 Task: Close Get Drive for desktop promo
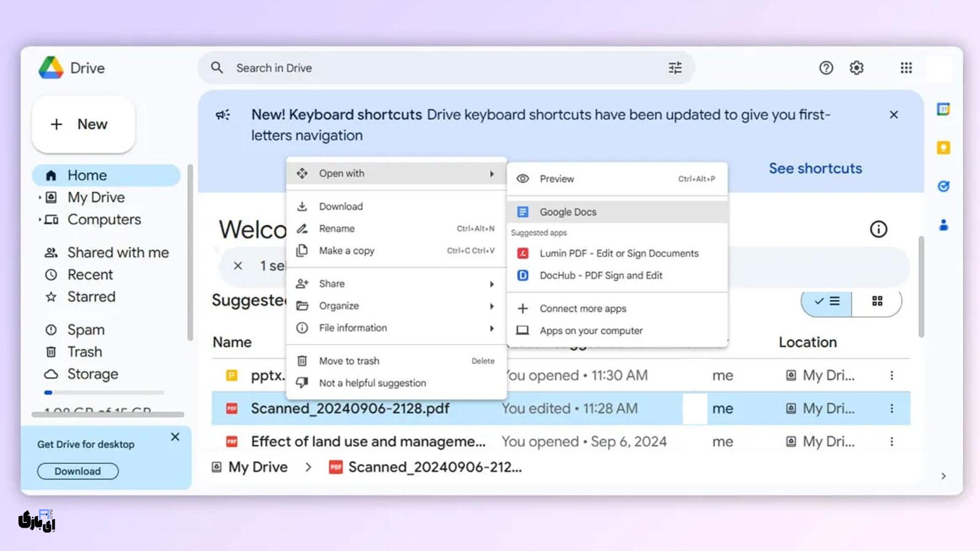[175, 437]
